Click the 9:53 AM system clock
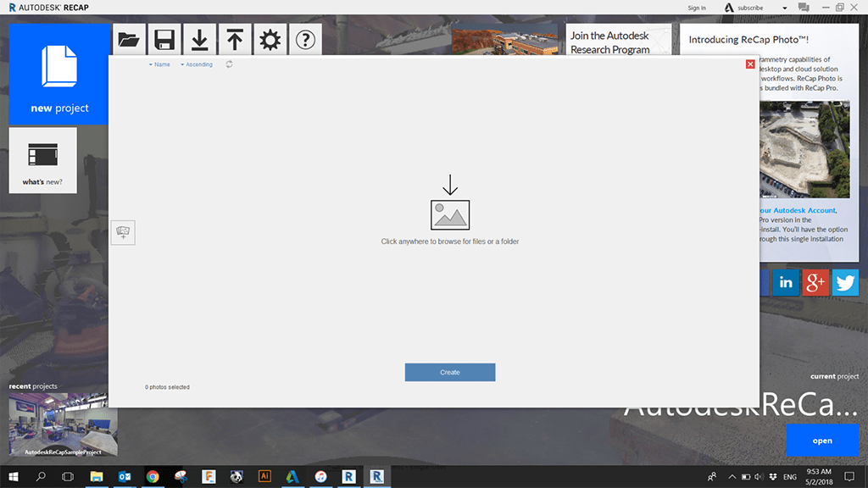The height and width of the screenshot is (488, 868). point(819,471)
